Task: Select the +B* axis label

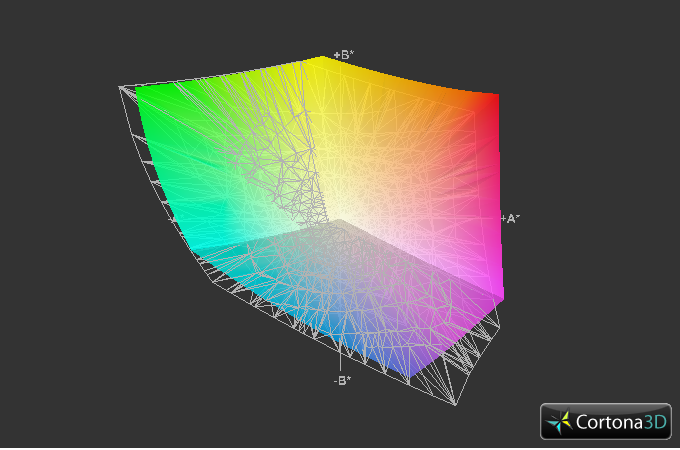Action: (x=344, y=55)
